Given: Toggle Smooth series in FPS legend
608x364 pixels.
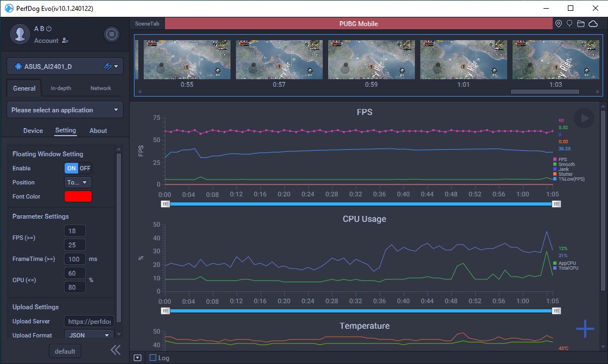Looking at the screenshot, I should tap(564, 164).
